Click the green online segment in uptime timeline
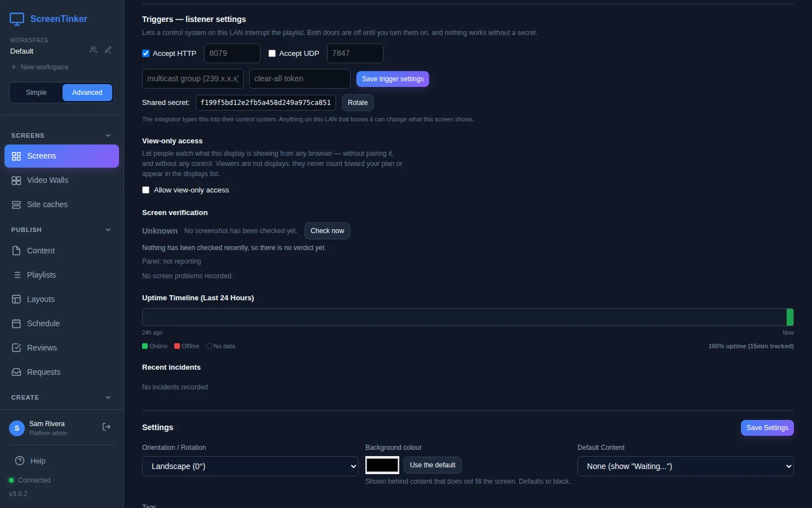Image resolution: width=812 pixels, height=508 pixels. coord(790,317)
